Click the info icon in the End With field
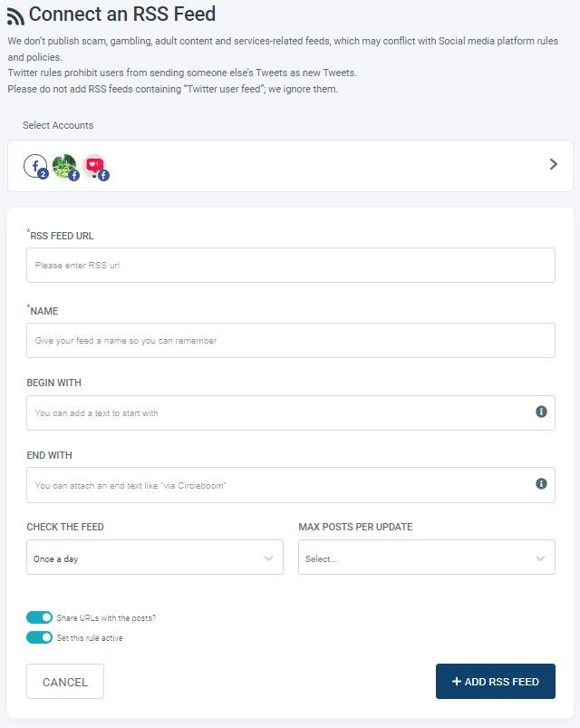580x728 pixels. (541, 484)
